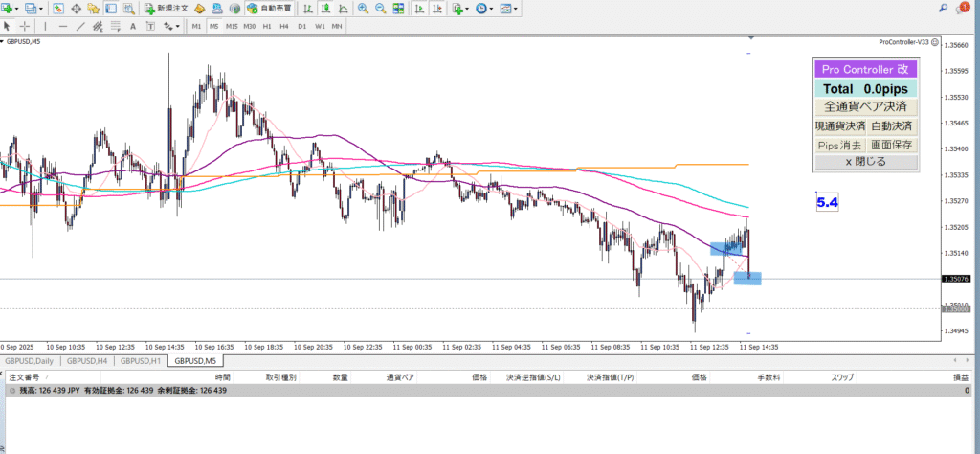This screenshot has height=454, width=980.
Task: Click the x 閉じる close panel button
Action: (x=865, y=162)
